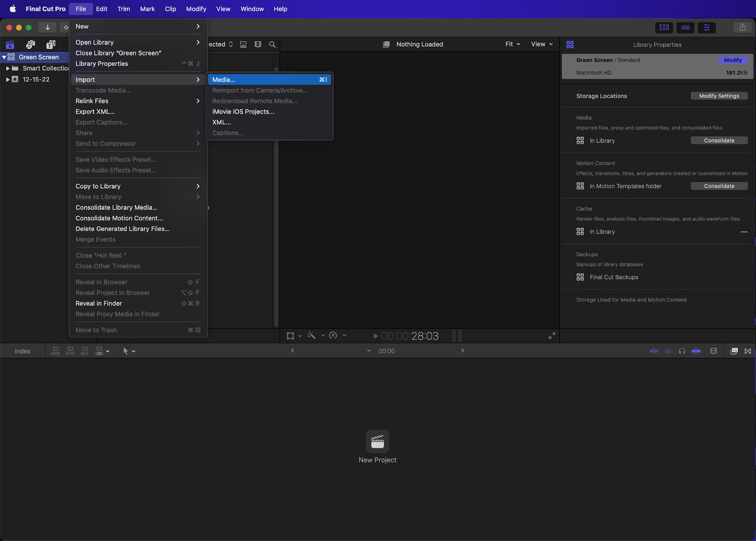Go back in timeline history
756x541 pixels.
tap(292, 350)
